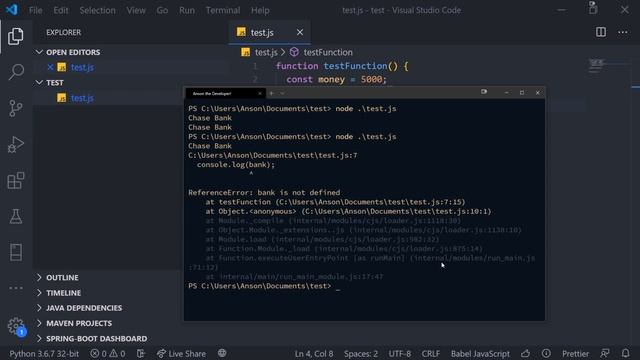Click the warnings count in status bar
Viewport: 640px width, 360px height.
click(x=118, y=353)
